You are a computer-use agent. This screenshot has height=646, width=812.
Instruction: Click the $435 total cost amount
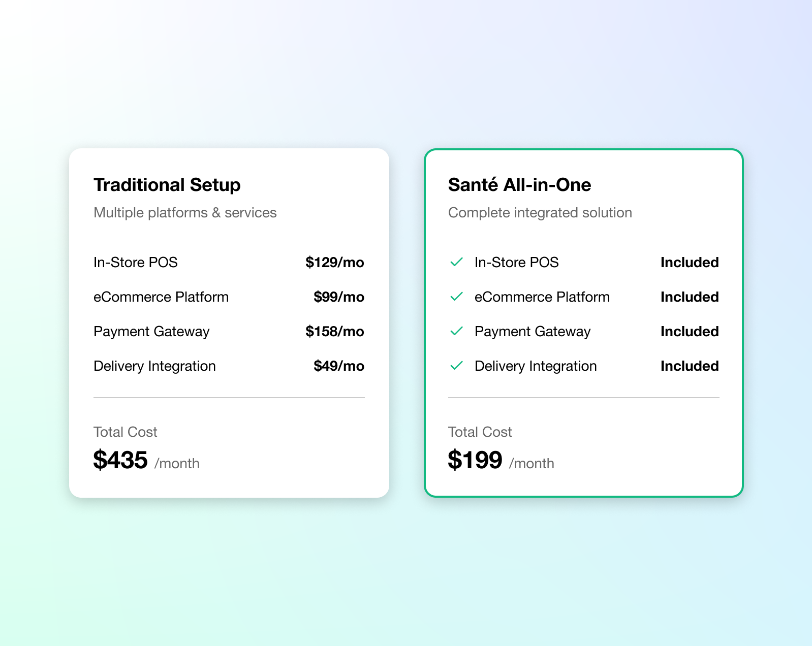(120, 460)
